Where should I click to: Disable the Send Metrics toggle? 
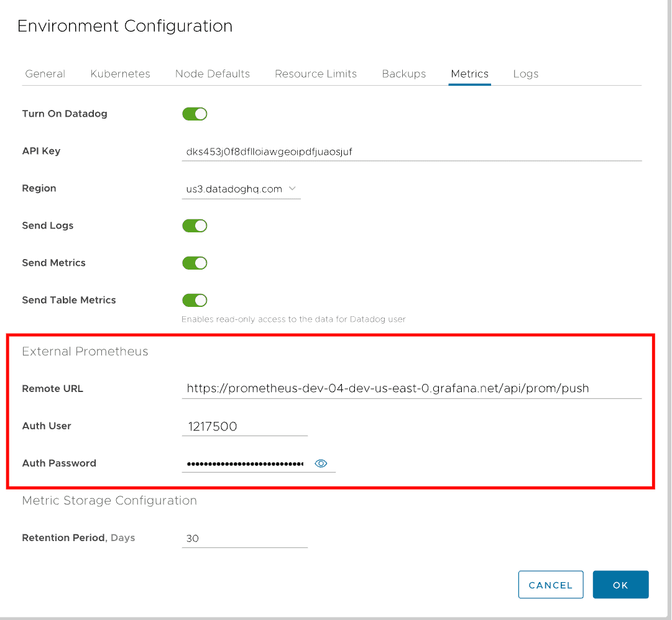pos(195,263)
